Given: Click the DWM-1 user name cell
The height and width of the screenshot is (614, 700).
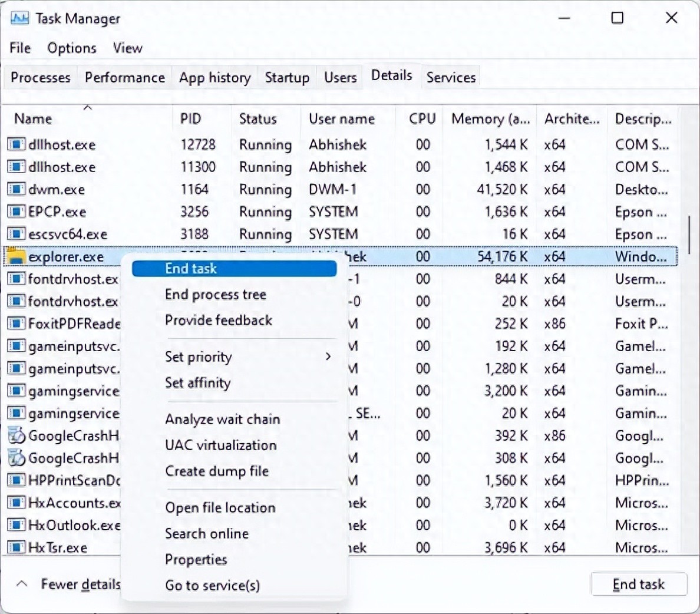Looking at the screenshot, I should (x=332, y=189).
